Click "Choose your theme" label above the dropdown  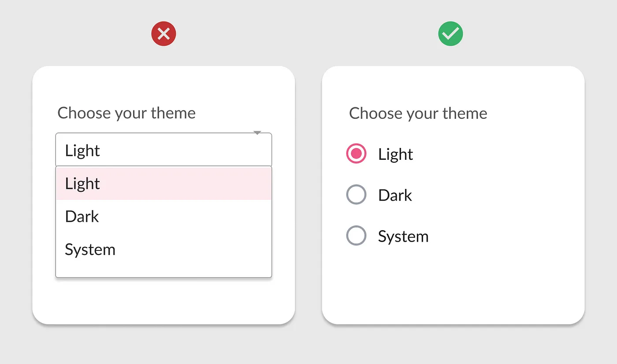pyautogui.click(x=126, y=113)
